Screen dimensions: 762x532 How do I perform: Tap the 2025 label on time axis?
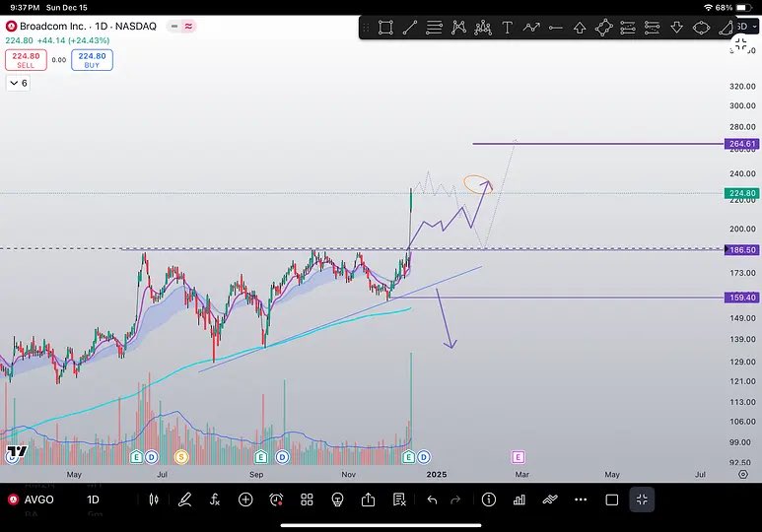pyautogui.click(x=437, y=474)
